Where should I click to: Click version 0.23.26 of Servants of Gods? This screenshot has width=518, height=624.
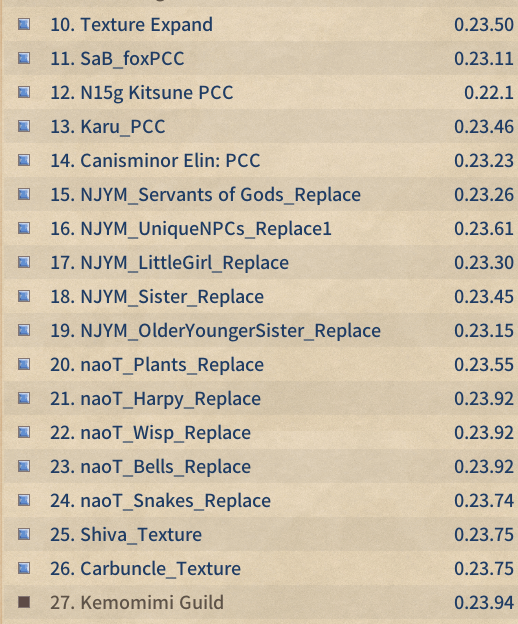484,195
